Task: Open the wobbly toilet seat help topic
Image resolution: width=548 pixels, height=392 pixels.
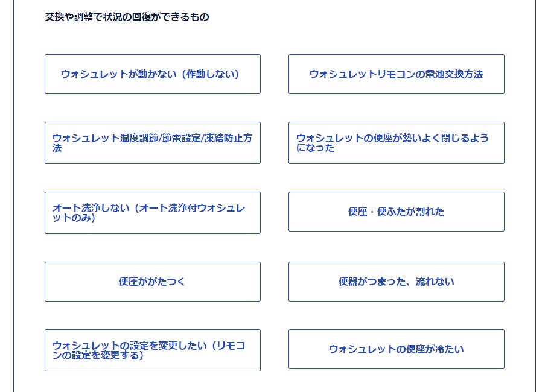Action: pyautogui.click(x=152, y=282)
